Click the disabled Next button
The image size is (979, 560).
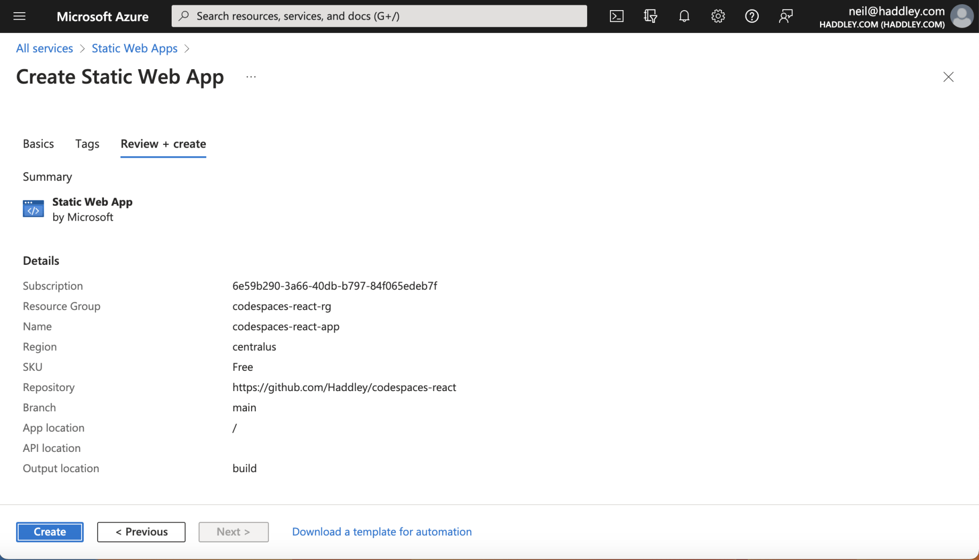[234, 532]
